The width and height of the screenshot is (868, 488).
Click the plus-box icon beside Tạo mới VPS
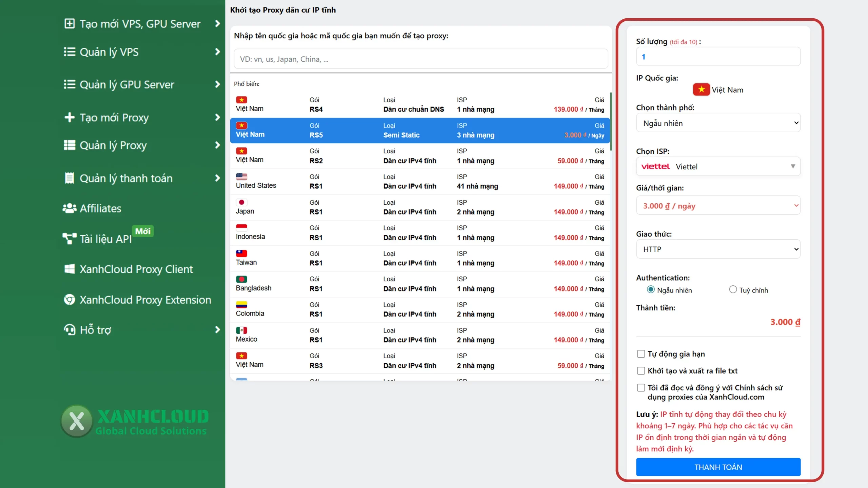[x=70, y=24]
